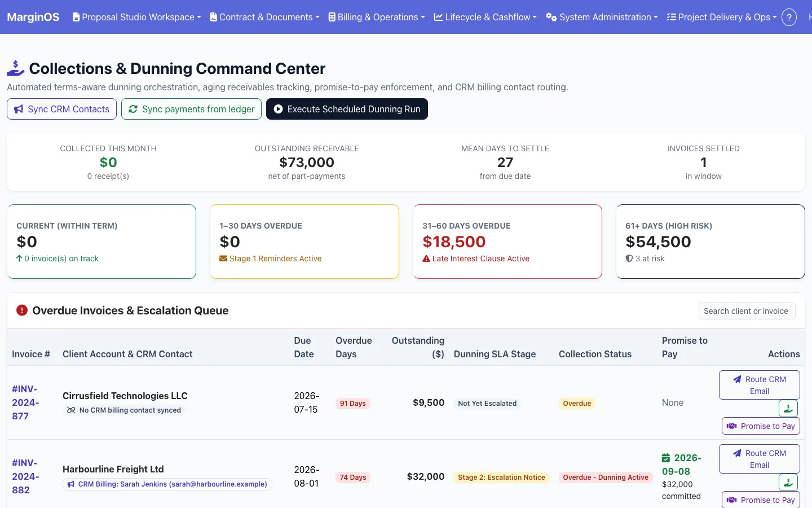Click Promise to Pay for INV-2024-877
The height and width of the screenshot is (508, 812).
(761, 426)
